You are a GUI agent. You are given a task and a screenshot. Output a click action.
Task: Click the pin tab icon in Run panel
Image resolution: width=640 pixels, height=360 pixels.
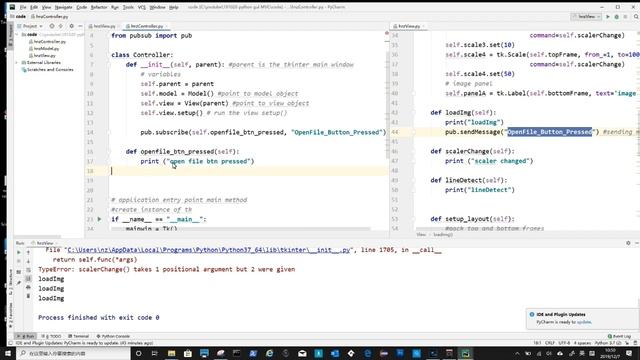[19, 282]
